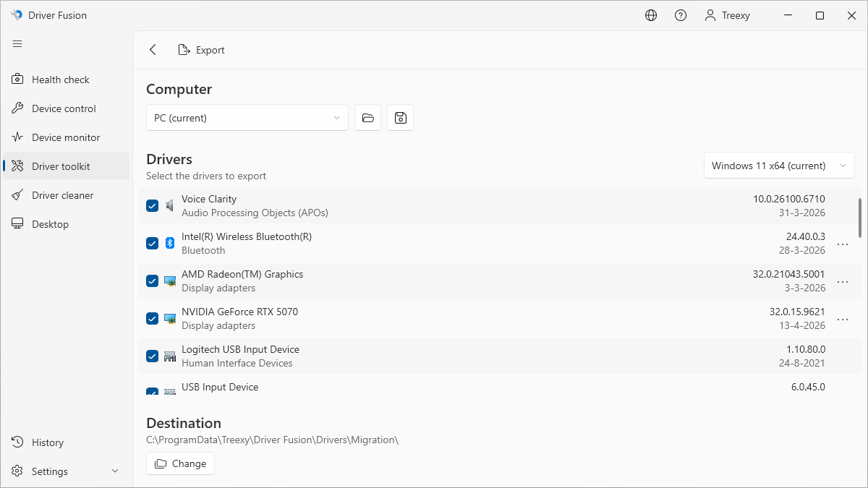Open Driver cleaner in sidebar

pos(62,195)
